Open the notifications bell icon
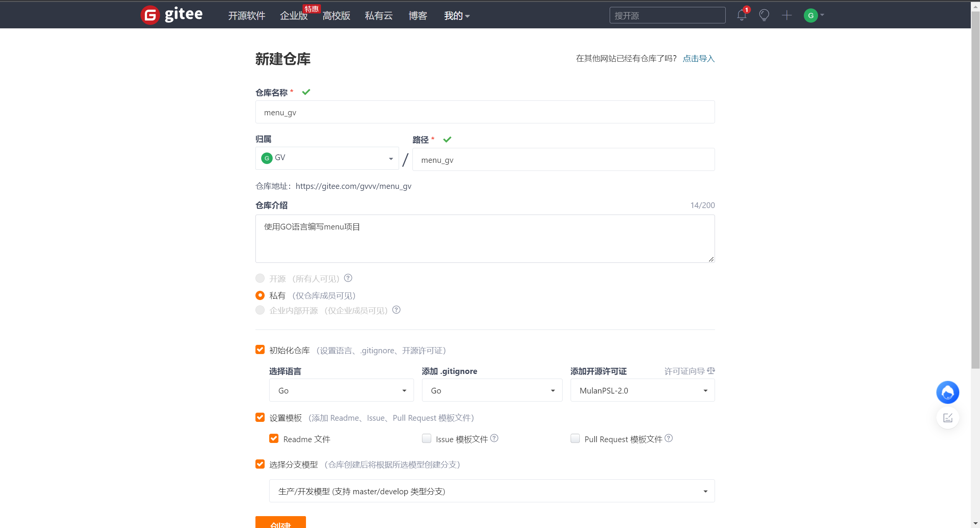 click(741, 15)
